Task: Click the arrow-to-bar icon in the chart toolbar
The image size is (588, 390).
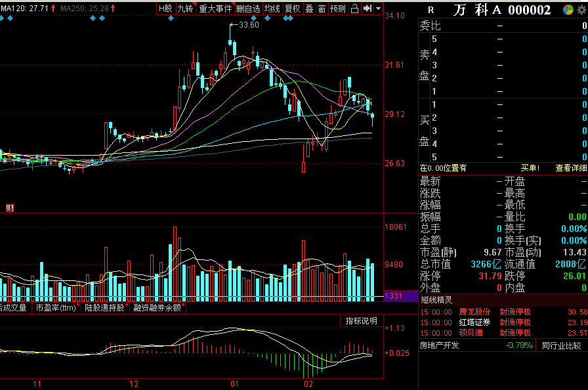Action: point(367,9)
